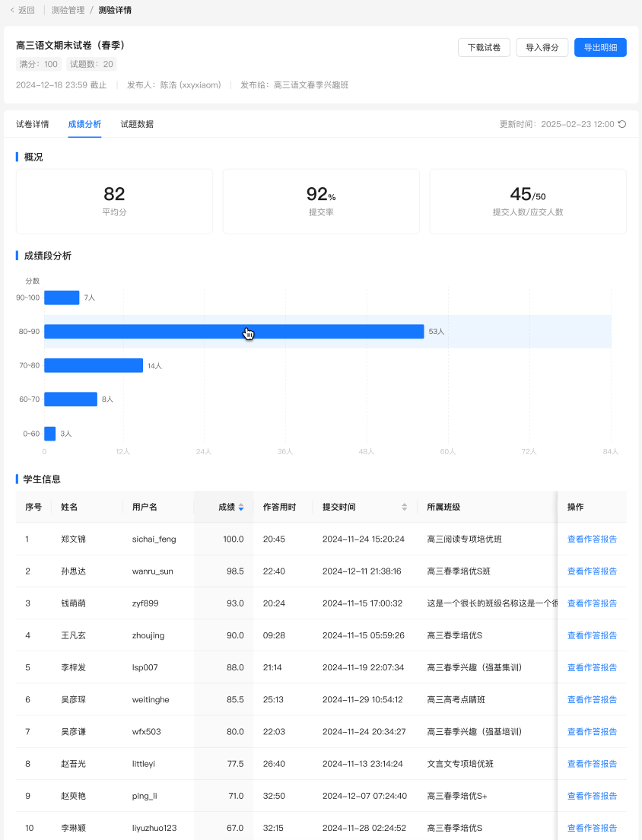Viewport: 642px width, 840px height.
Task: Click username zyf899
Action: [145, 603]
